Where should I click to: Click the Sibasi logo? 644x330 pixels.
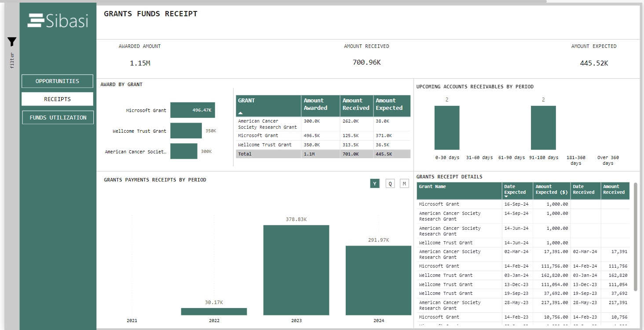coord(58,21)
